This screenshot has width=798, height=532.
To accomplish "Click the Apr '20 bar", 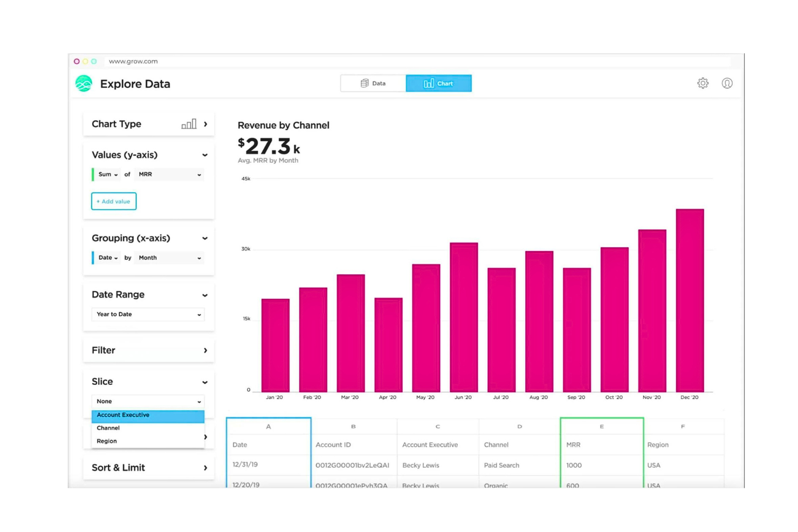I will click(389, 345).
